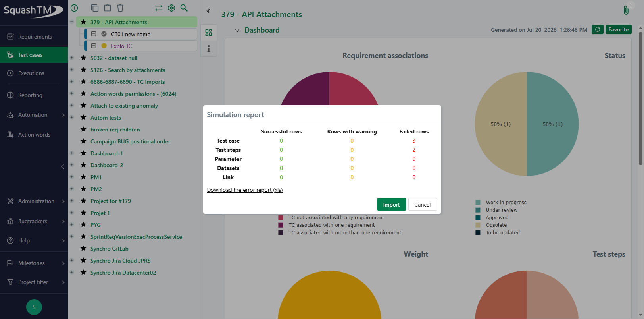Expand the Bugtrackers submenu
Viewport: 644px width, 319px height.
[63, 221]
